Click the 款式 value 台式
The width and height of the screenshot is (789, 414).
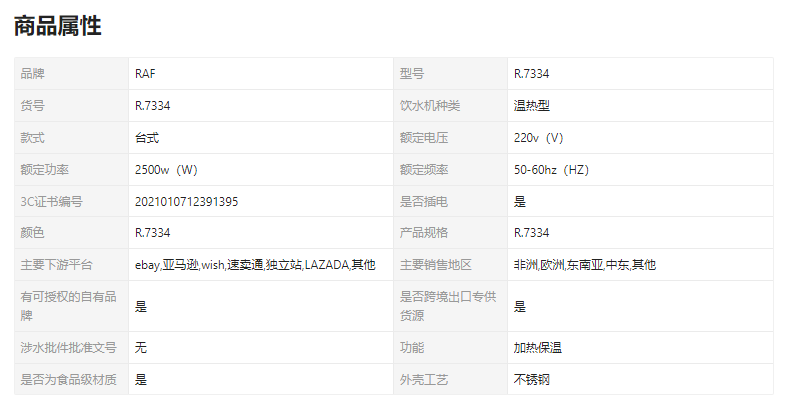pos(147,137)
